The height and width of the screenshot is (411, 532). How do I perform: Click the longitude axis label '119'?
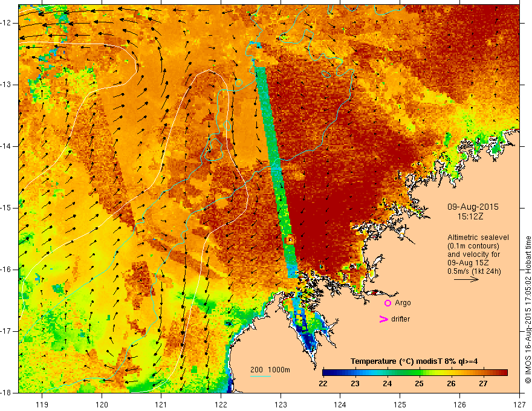point(42,405)
